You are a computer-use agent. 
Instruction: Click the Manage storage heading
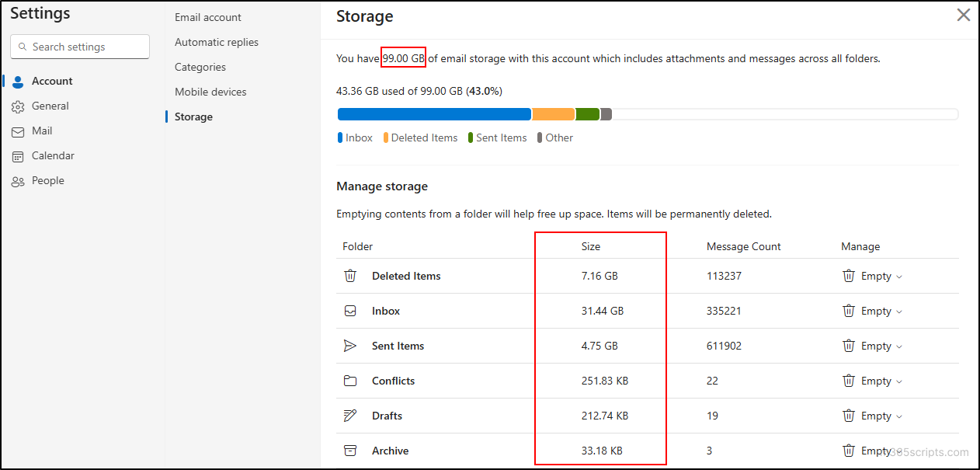[382, 186]
